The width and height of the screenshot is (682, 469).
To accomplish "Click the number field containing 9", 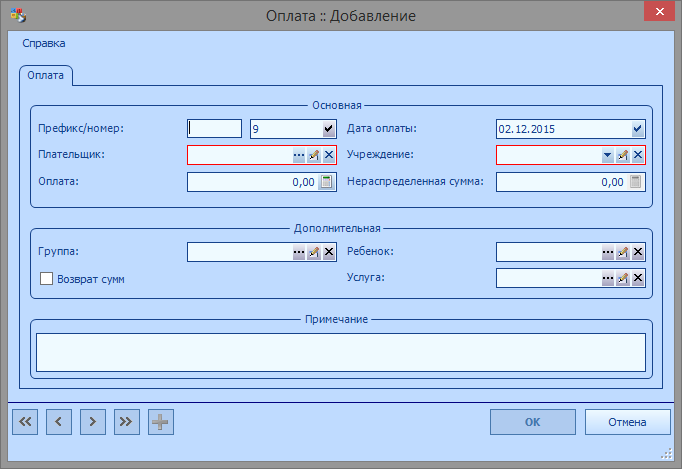I will (x=286, y=129).
